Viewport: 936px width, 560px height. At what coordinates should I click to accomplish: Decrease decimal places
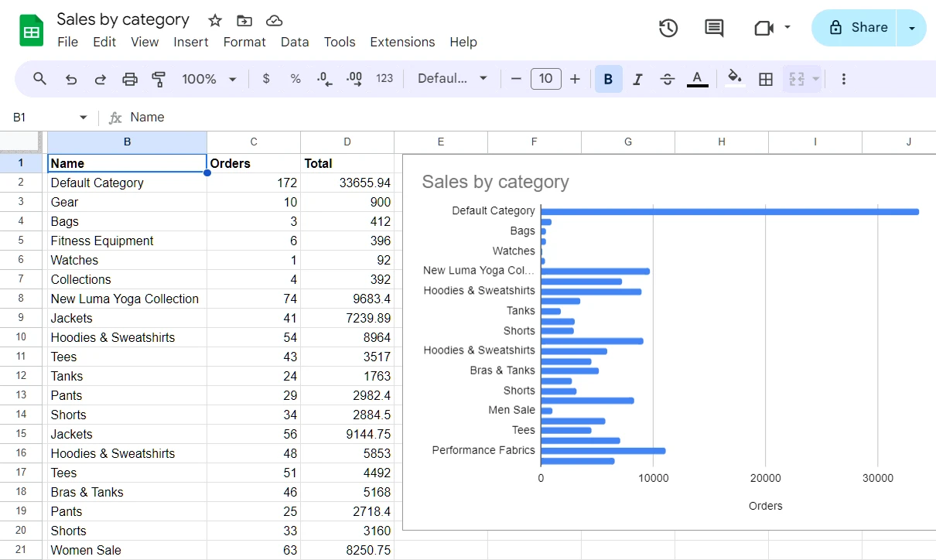point(323,78)
